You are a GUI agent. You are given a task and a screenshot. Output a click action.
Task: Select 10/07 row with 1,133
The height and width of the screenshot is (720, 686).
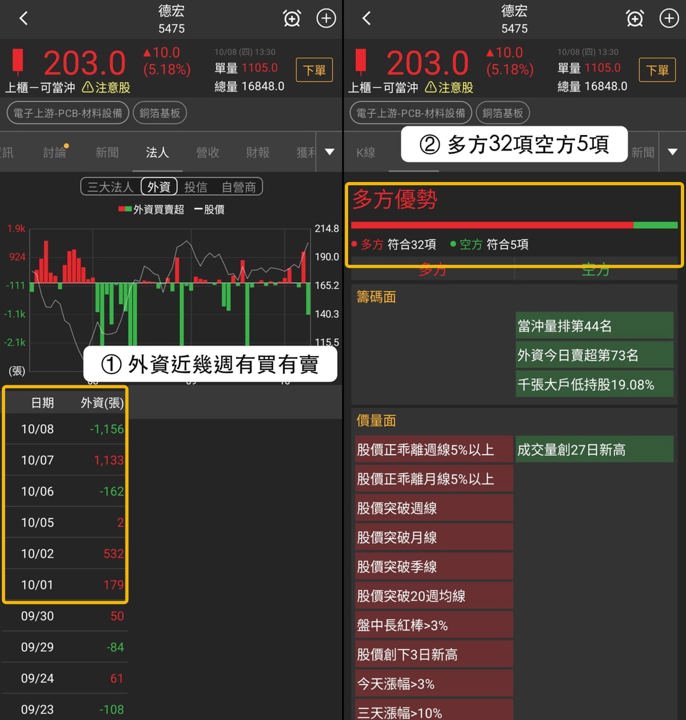coord(66,460)
